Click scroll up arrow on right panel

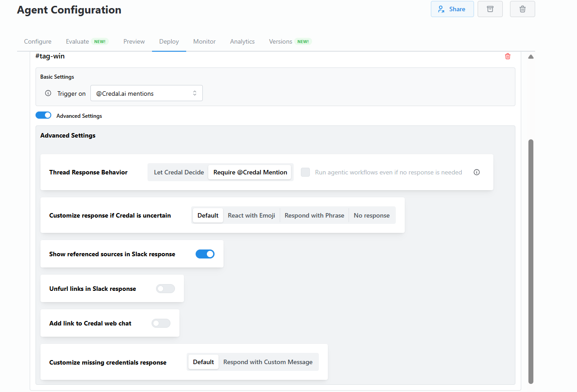point(531,57)
